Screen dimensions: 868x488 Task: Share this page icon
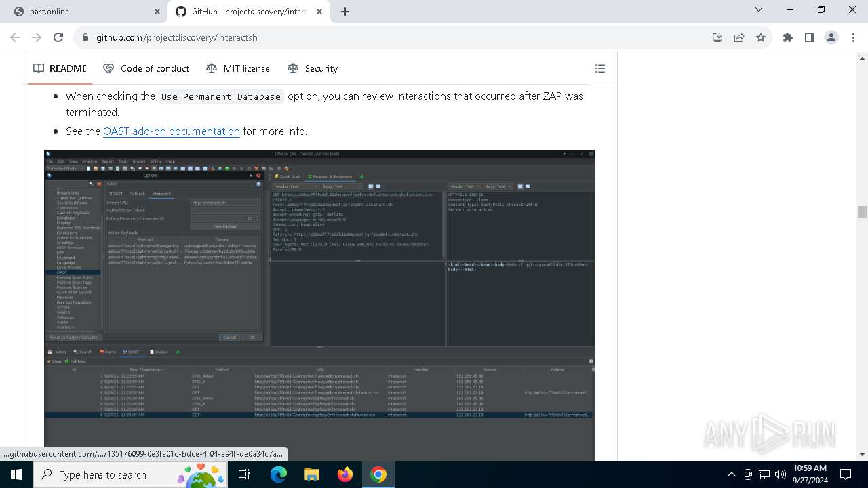click(x=739, y=37)
